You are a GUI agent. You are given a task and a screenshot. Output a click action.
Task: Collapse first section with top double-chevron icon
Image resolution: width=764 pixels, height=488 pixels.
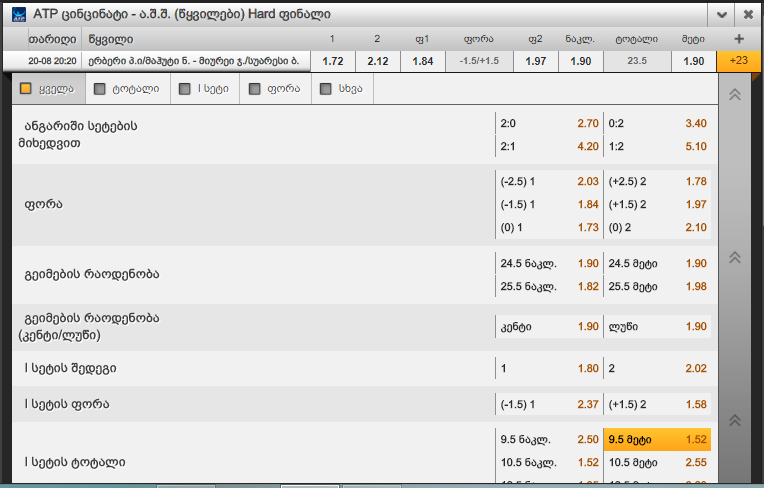click(735, 94)
